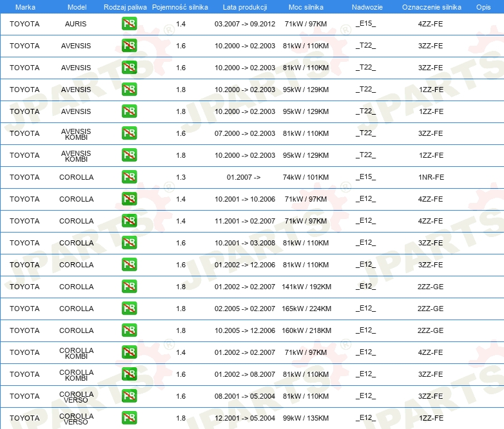Select the Marka column header
The width and height of the screenshot is (504, 429).
tap(25, 7)
